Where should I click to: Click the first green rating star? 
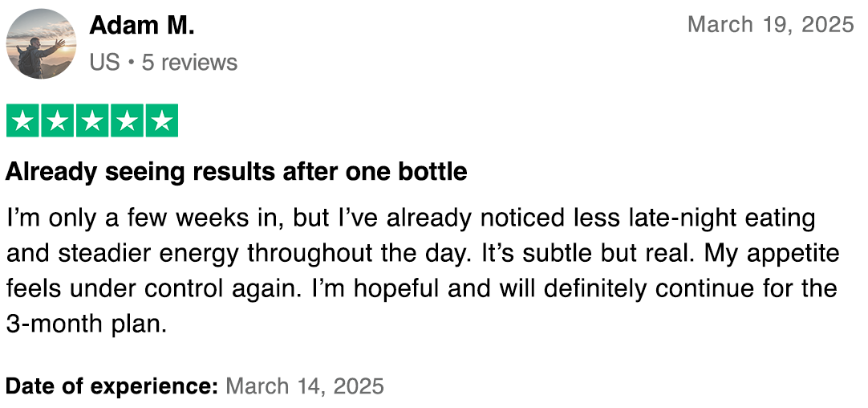(23, 121)
